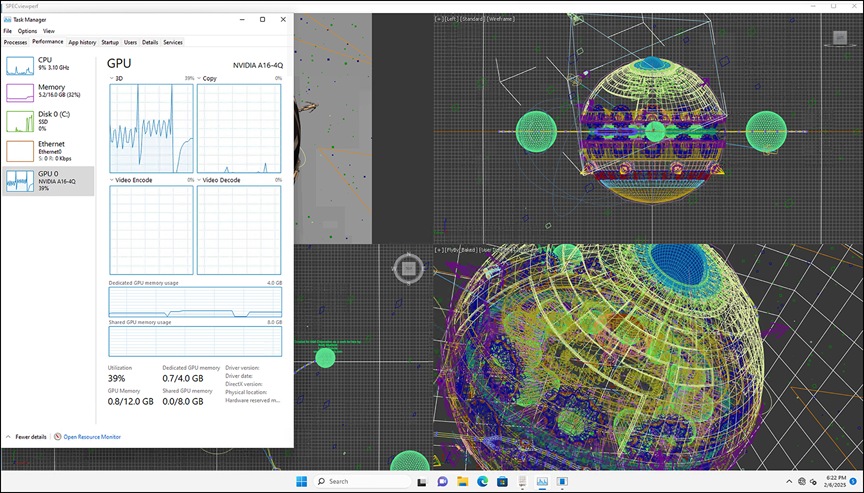Click the ViewCube in the Left viewport

click(840, 37)
